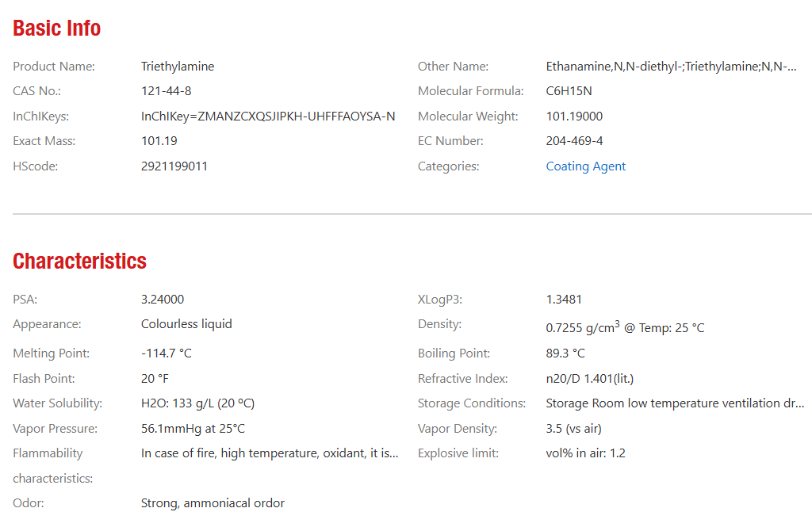Click the truncated Flammability characteristics description
This screenshot has width=812, height=531.
coord(270,453)
